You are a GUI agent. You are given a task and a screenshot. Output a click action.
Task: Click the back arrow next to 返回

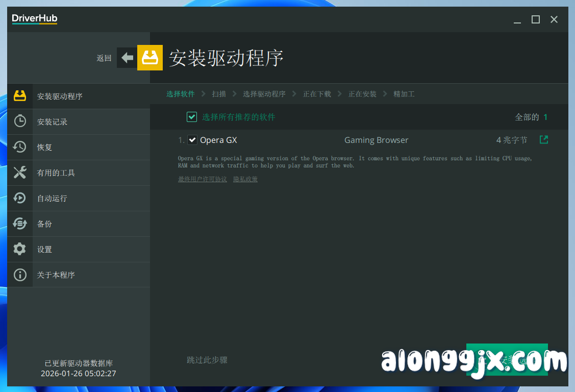pos(127,58)
